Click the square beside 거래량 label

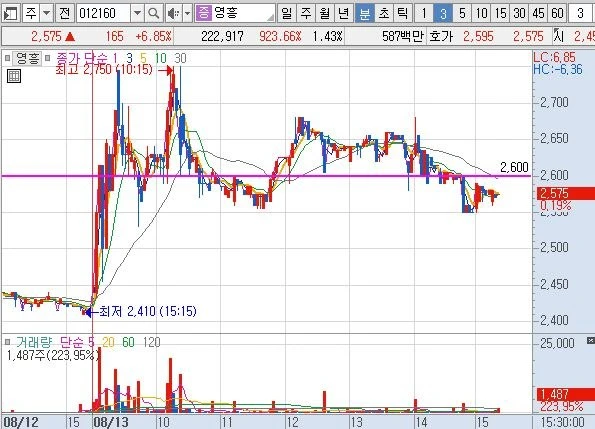(x=7, y=342)
